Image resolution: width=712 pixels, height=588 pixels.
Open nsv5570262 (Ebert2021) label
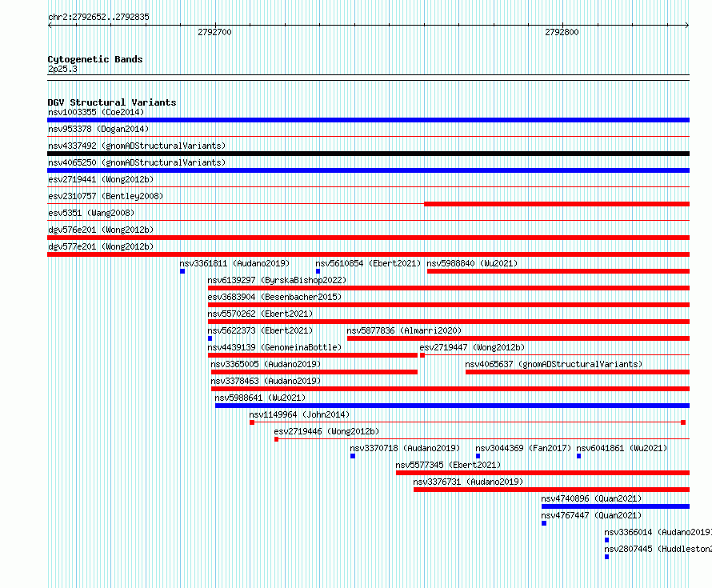coord(260,314)
